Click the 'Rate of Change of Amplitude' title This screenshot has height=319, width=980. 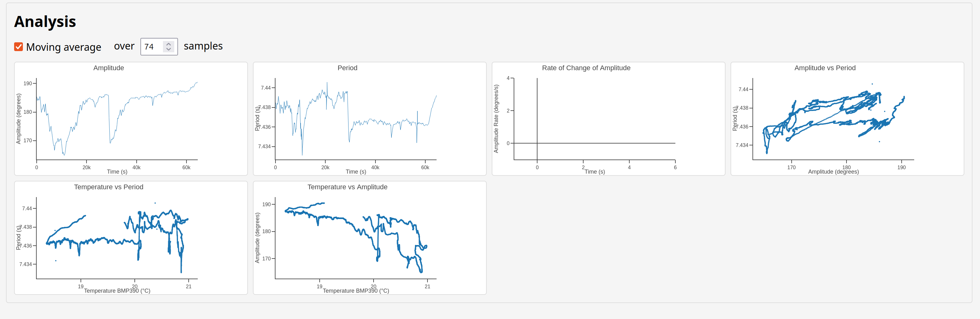coord(586,68)
